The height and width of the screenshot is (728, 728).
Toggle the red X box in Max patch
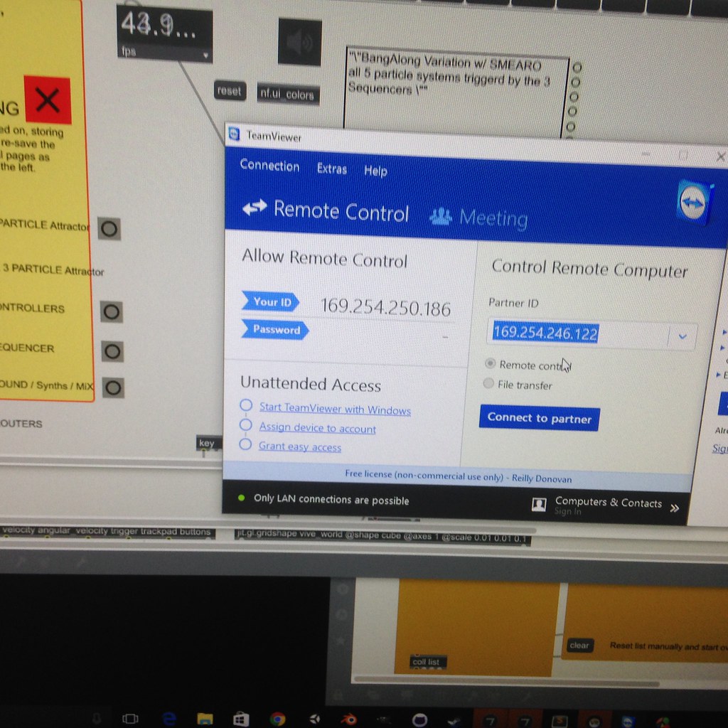point(48,100)
